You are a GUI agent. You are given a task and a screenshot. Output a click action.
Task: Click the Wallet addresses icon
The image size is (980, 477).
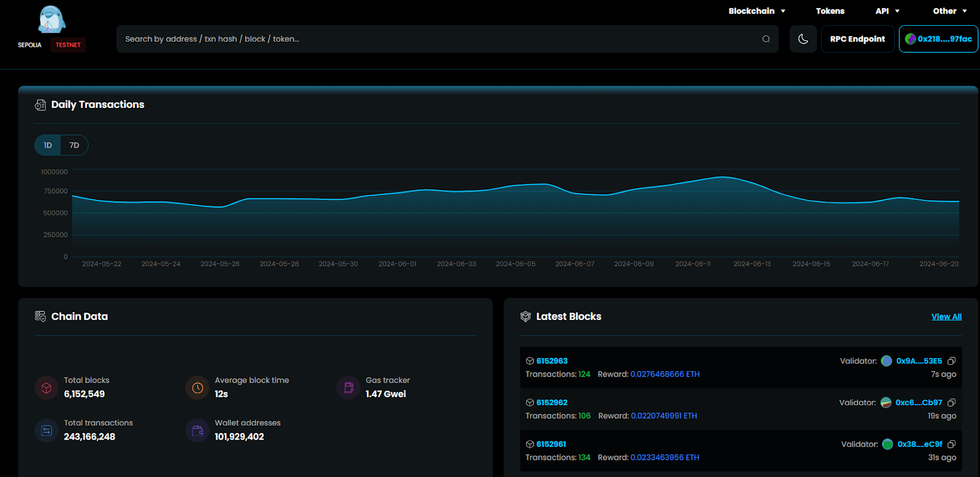coord(197,430)
